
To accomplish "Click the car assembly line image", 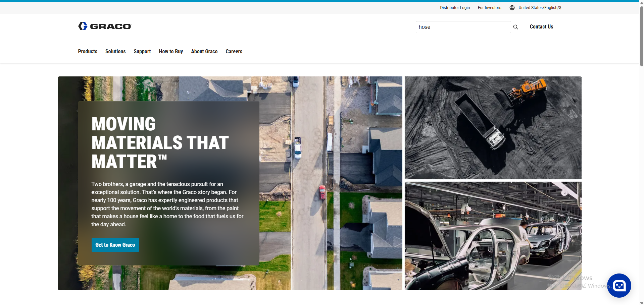I will point(493,236).
